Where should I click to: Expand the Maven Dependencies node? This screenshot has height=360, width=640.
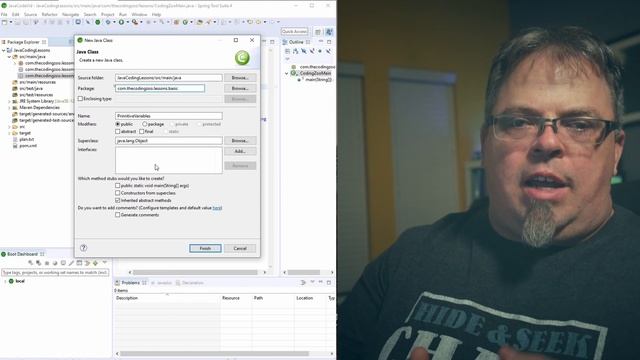(x=9, y=107)
